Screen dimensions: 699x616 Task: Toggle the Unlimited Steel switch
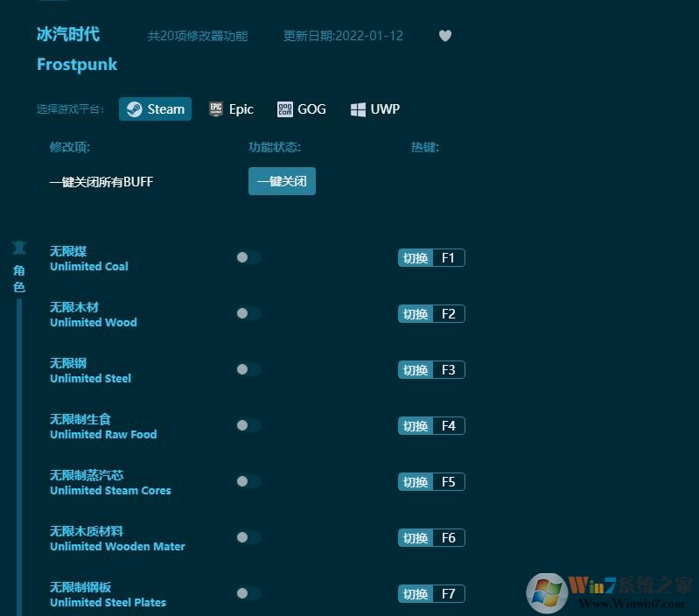(x=248, y=369)
